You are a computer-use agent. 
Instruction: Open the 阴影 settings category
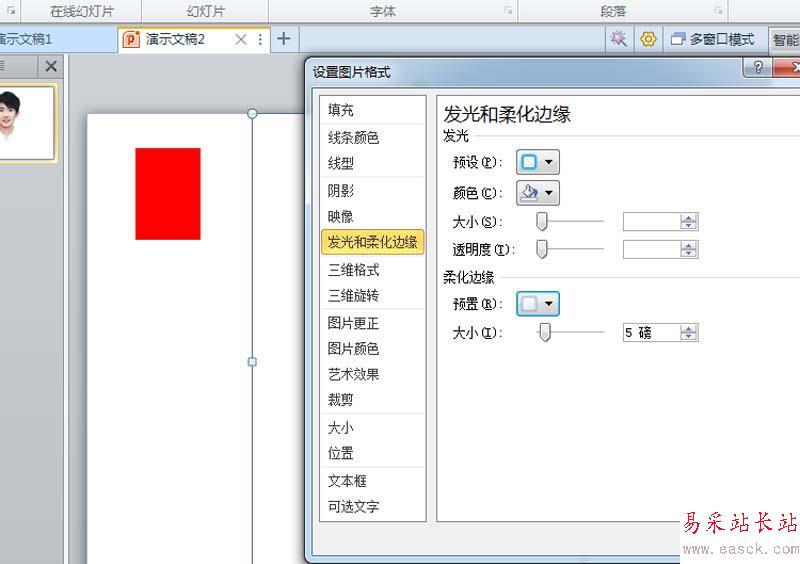pyautogui.click(x=372, y=190)
